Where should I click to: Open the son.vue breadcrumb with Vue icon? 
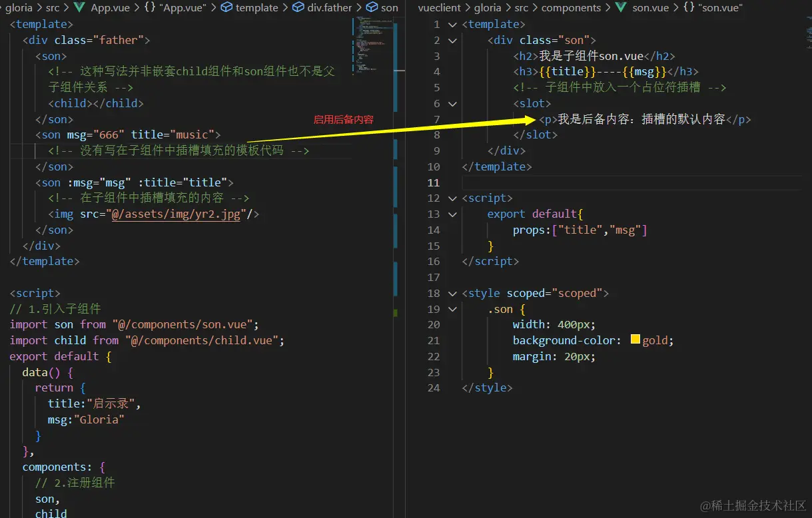coord(641,8)
